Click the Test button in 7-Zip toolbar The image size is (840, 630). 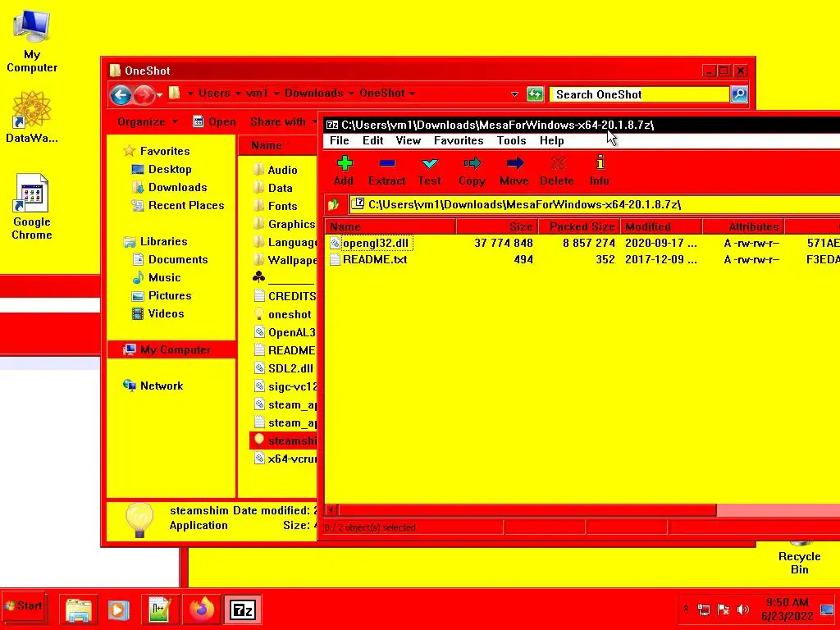(430, 171)
